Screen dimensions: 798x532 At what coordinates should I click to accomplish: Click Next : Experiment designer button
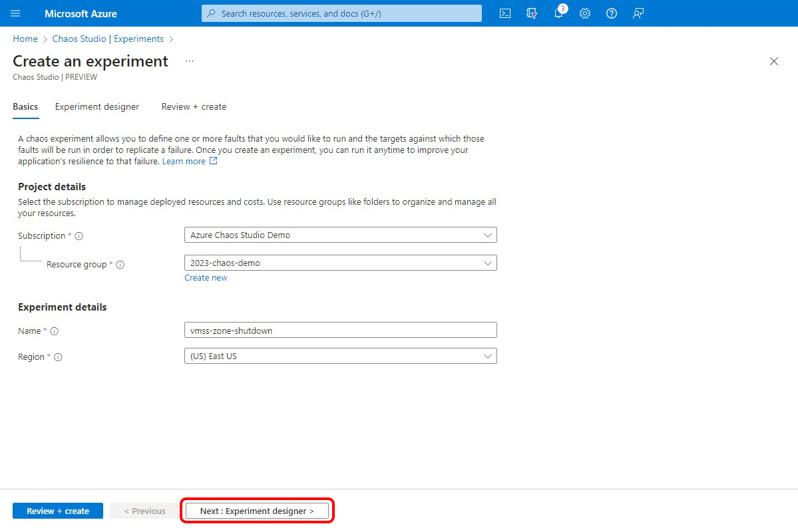(x=257, y=511)
